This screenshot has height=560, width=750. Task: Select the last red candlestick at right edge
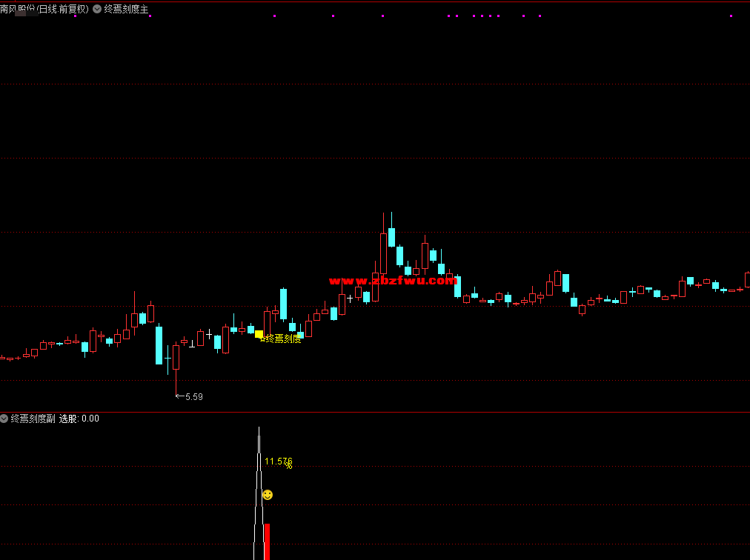tap(747, 280)
